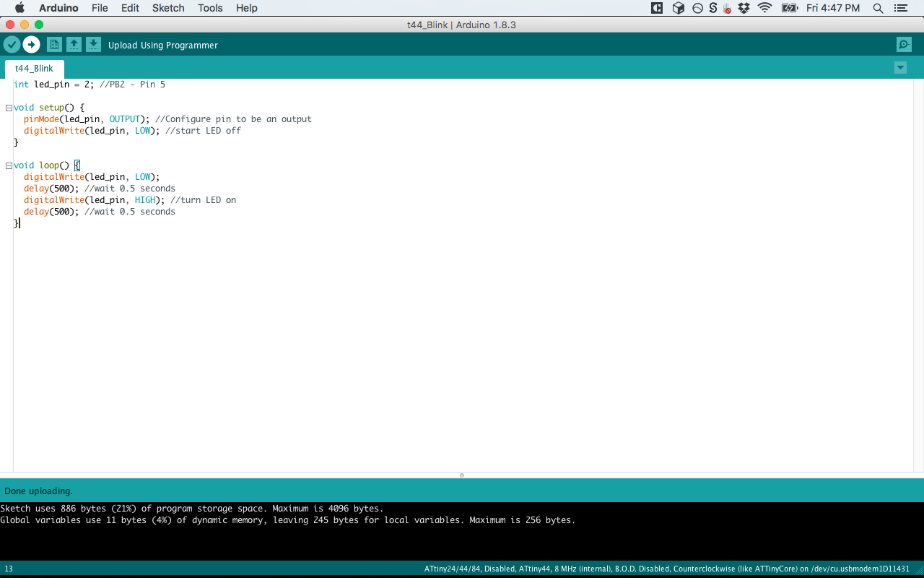The height and width of the screenshot is (578, 924).
Task: Click the line number 13 in status bar
Action: (9, 569)
